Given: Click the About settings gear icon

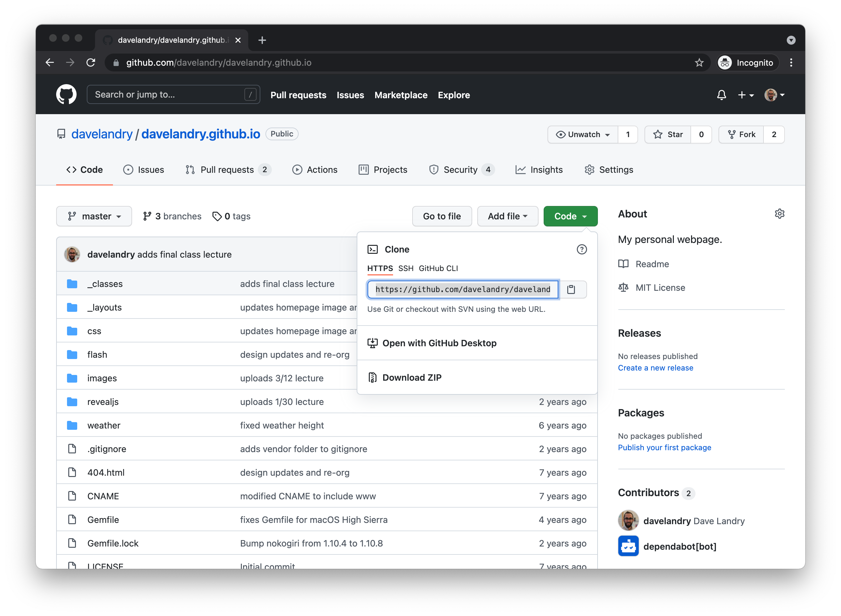Looking at the screenshot, I should pos(779,214).
